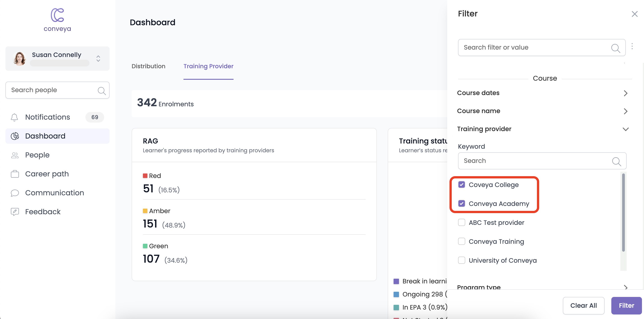The height and width of the screenshot is (319, 644).
Task: Click the Notifications bell icon
Action: 14,117
